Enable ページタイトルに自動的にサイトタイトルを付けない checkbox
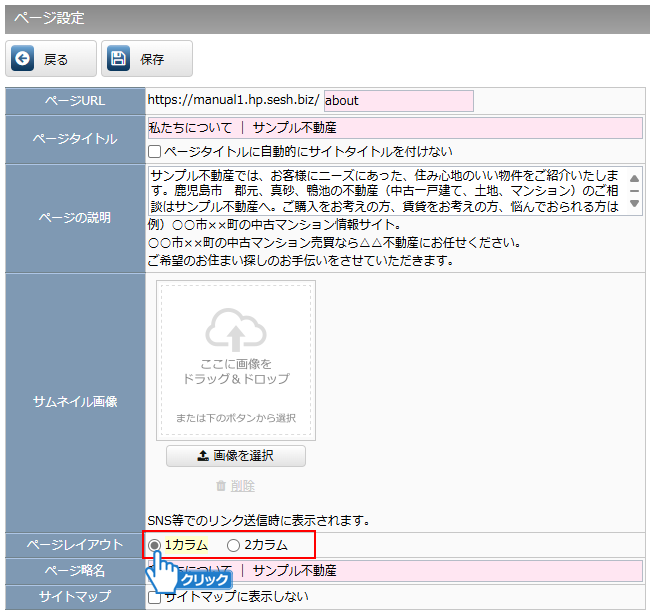This screenshot has width=650, height=615. (155, 152)
